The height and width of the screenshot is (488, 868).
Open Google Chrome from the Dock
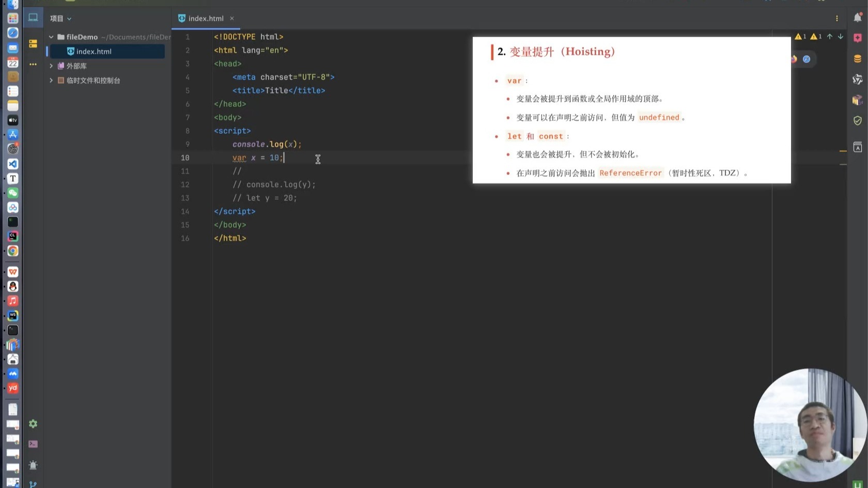coord(13,251)
